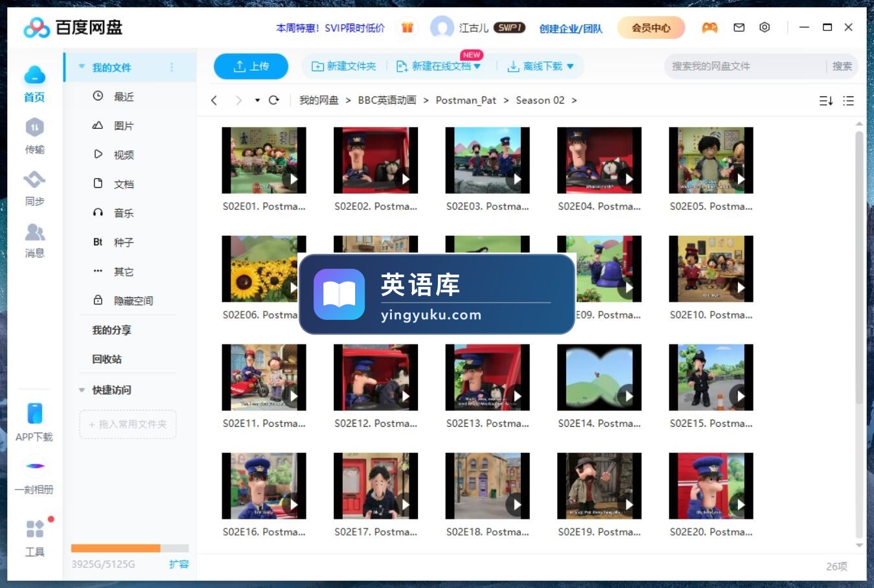874x588 pixels.
Task: Open settings hexagon icon in title bar
Action: pos(765,27)
